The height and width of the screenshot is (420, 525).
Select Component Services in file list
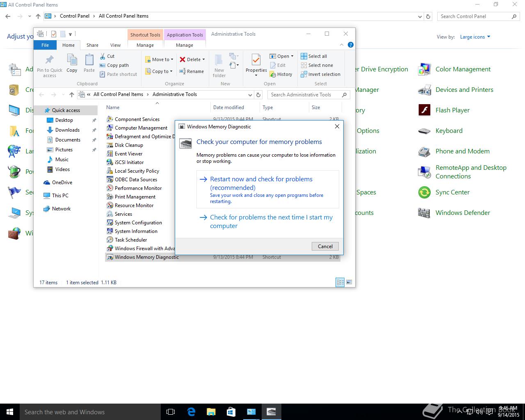coord(137,119)
